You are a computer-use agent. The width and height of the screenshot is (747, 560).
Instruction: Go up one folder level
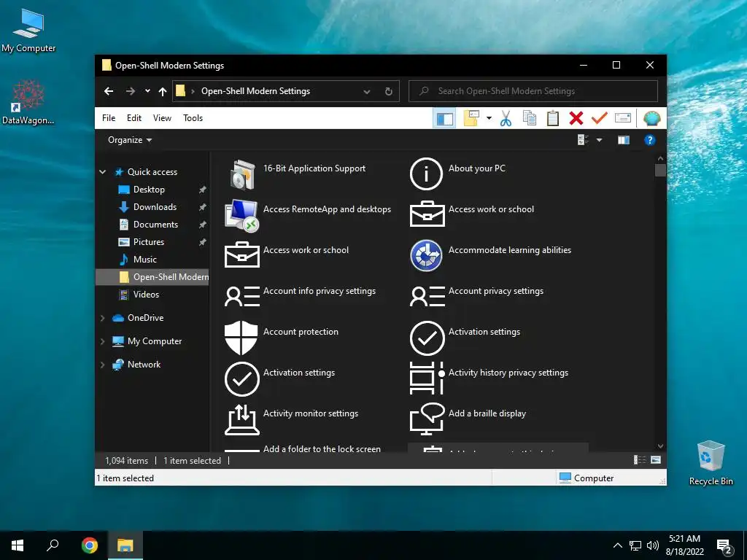coord(163,91)
